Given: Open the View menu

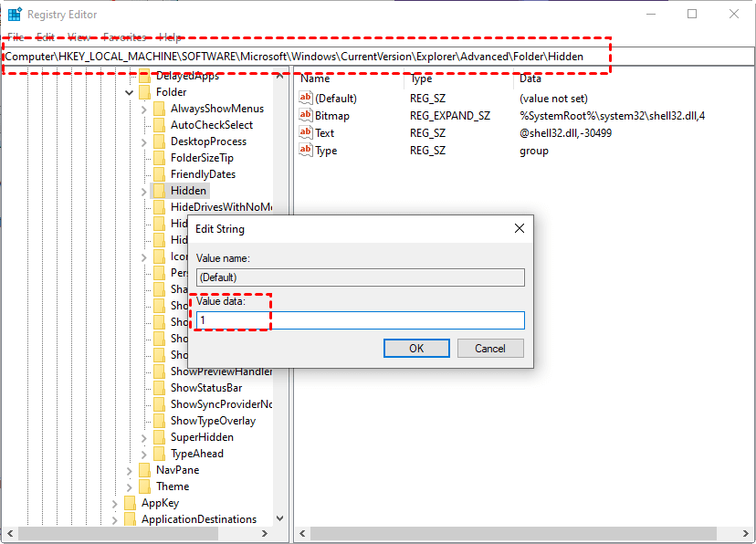Looking at the screenshot, I should pyautogui.click(x=79, y=37).
